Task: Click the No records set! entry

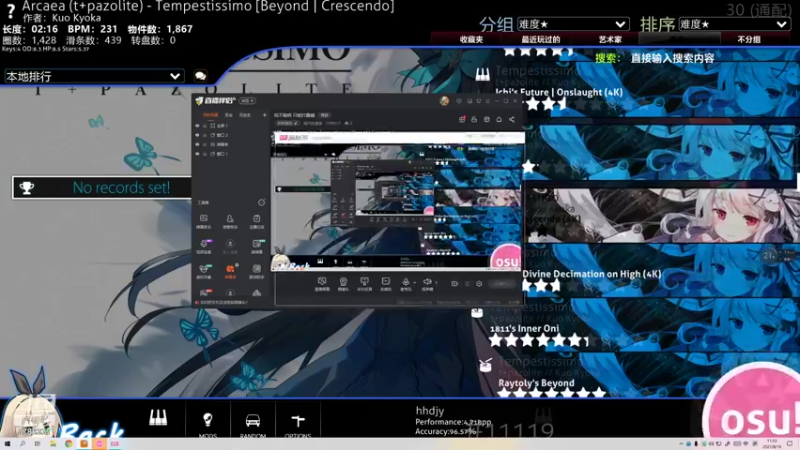Action: (102, 188)
